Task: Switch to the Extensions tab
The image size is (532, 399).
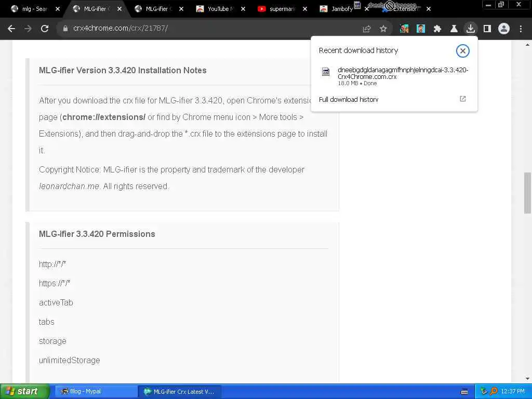Action: click(405, 9)
